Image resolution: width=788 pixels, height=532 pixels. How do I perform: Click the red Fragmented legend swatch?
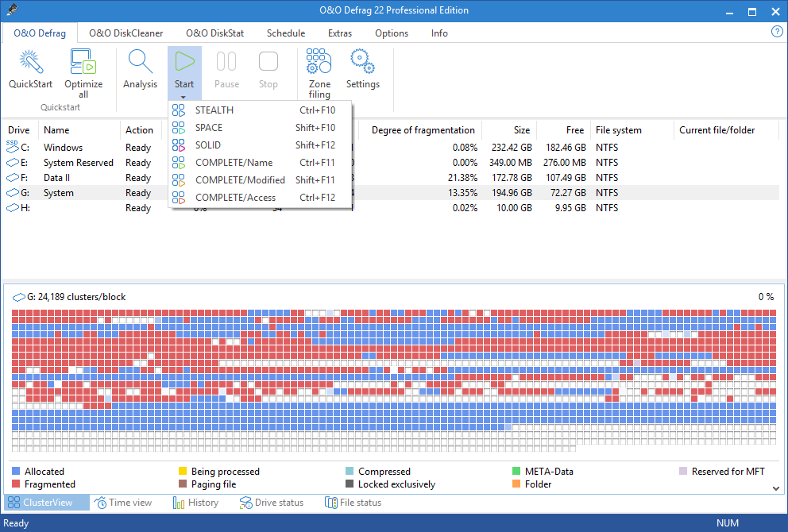[16, 484]
